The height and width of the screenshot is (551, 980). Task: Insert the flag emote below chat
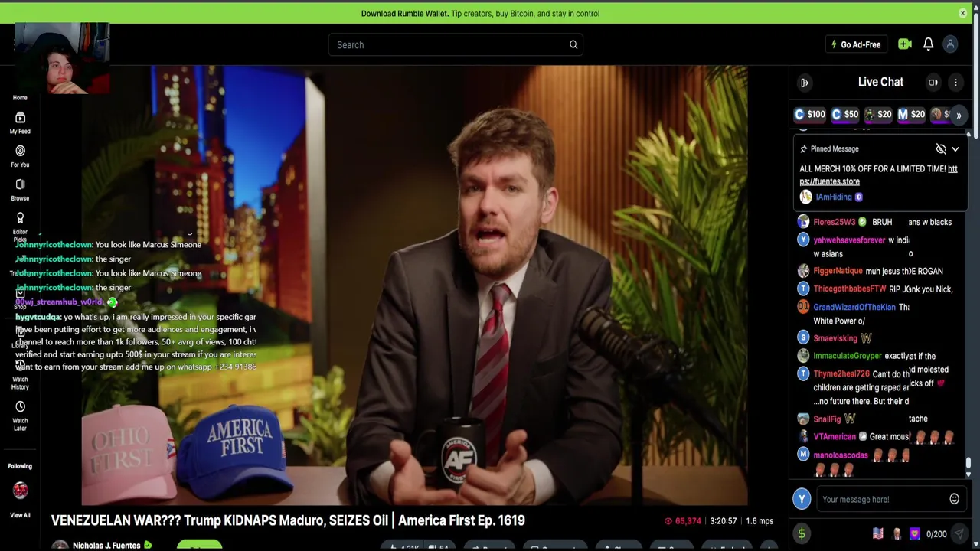tap(877, 533)
